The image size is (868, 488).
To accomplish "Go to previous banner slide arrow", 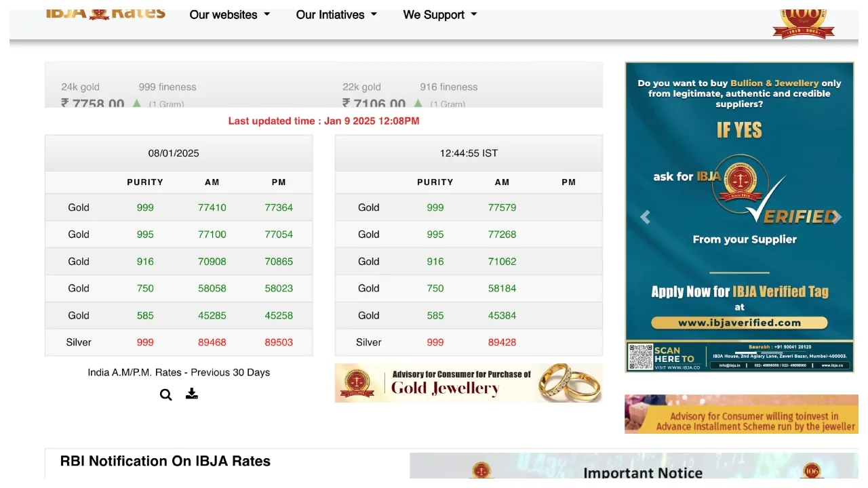I will pos(645,217).
